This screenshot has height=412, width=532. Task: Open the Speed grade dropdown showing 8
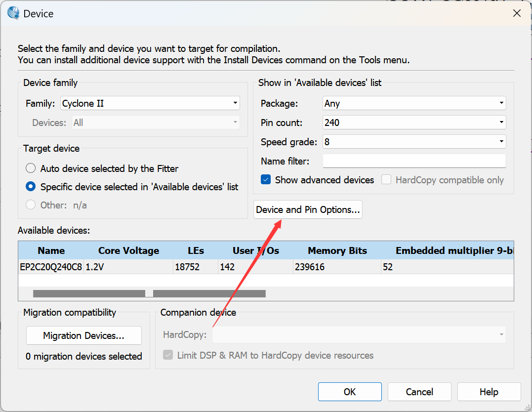pyautogui.click(x=414, y=142)
